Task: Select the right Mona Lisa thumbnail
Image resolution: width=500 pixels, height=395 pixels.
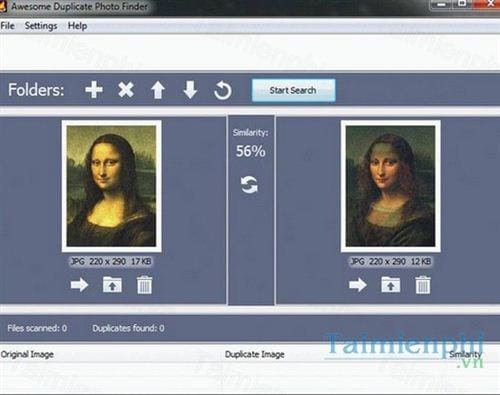Action: click(390, 186)
